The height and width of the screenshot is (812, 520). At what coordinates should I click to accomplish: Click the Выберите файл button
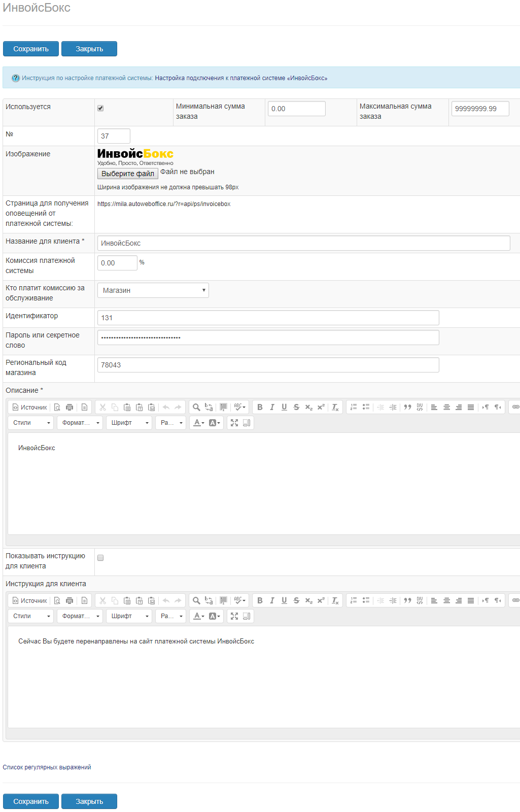point(127,174)
